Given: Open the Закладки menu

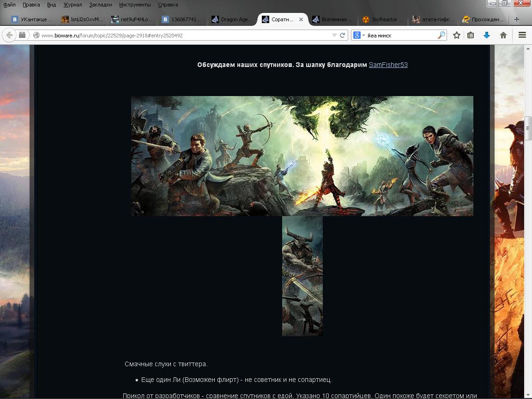Looking at the screenshot, I should [x=100, y=5].
